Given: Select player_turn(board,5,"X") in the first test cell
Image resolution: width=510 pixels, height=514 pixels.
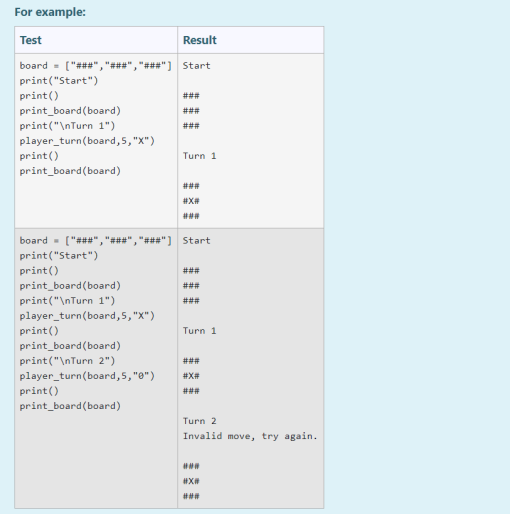Looking at the screenshot, I should [x=87, y=141].
